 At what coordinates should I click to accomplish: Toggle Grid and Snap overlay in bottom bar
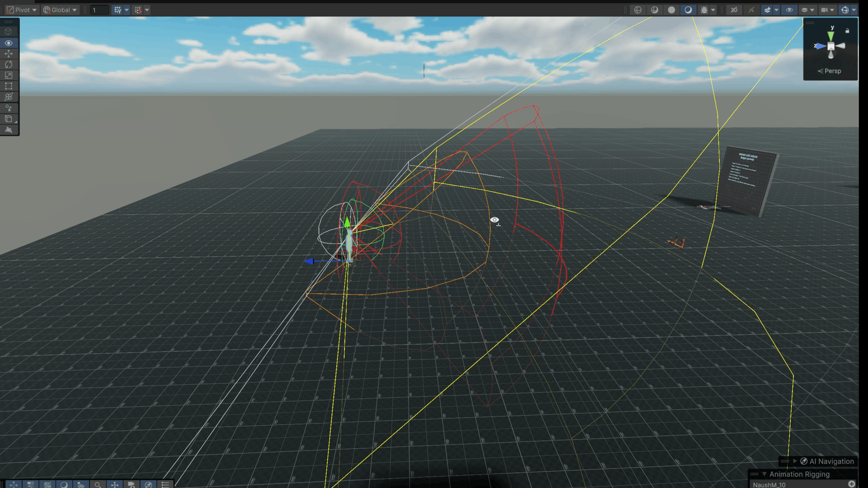point(47,484)
